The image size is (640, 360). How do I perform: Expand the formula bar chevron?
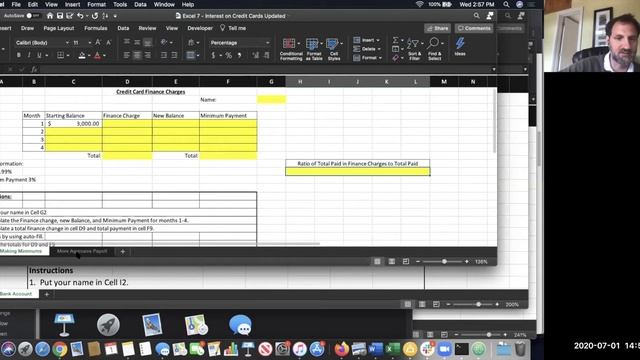click(493, 69)
